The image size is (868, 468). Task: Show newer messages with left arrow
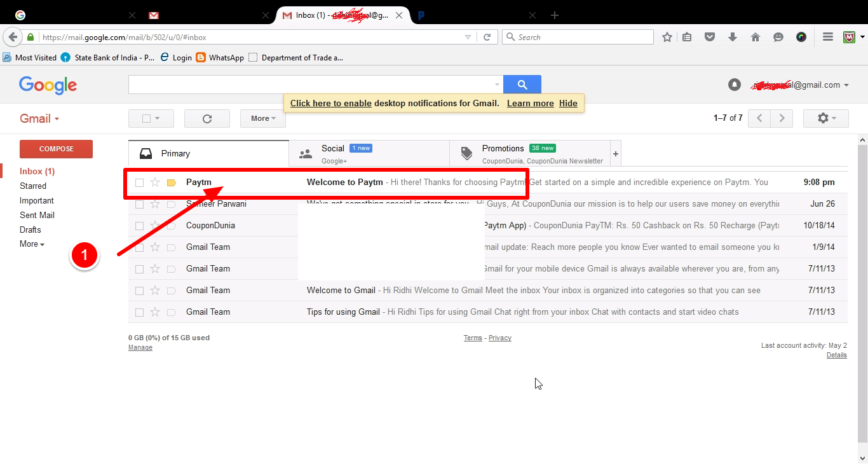(x=759, y=118)
